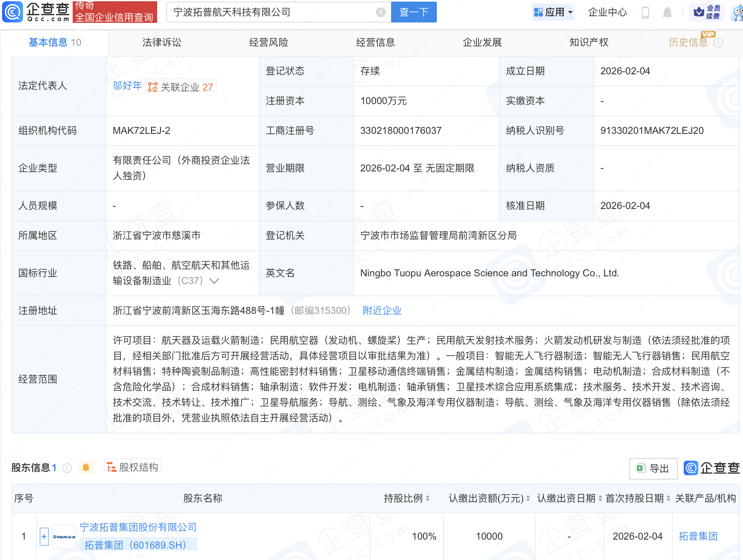Screen dimensions: 743x560
Task: Click the 查一下 search button
Action: coord(413,12)
